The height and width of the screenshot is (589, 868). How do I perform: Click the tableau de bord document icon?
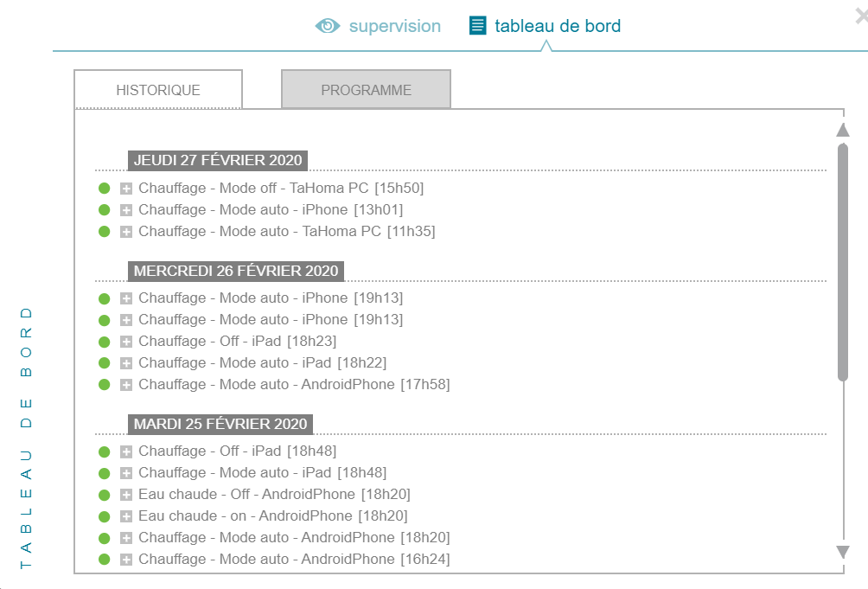coord(478,25)
